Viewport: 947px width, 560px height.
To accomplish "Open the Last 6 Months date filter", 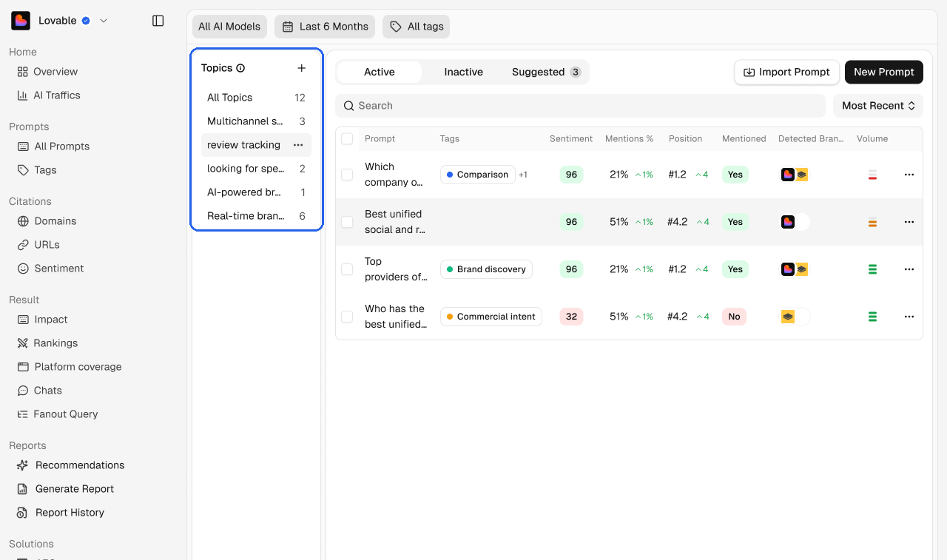I will pos(325,27).
